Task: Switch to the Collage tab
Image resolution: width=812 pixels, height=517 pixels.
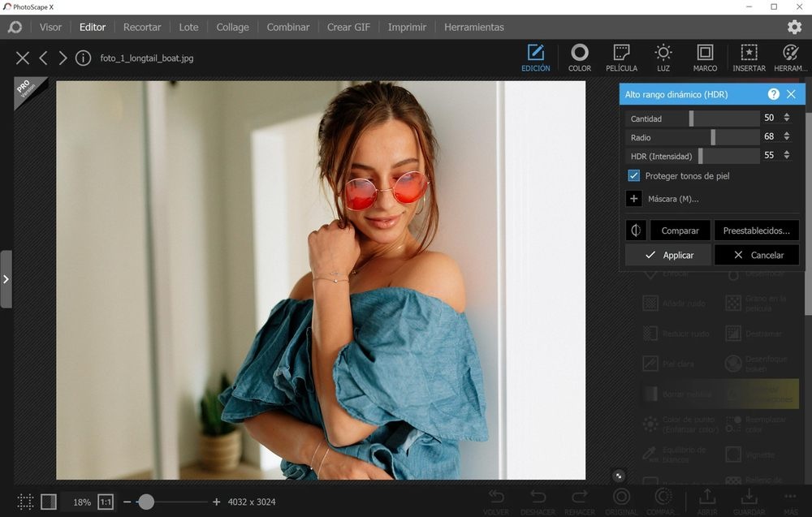Action: coord(232,27)
